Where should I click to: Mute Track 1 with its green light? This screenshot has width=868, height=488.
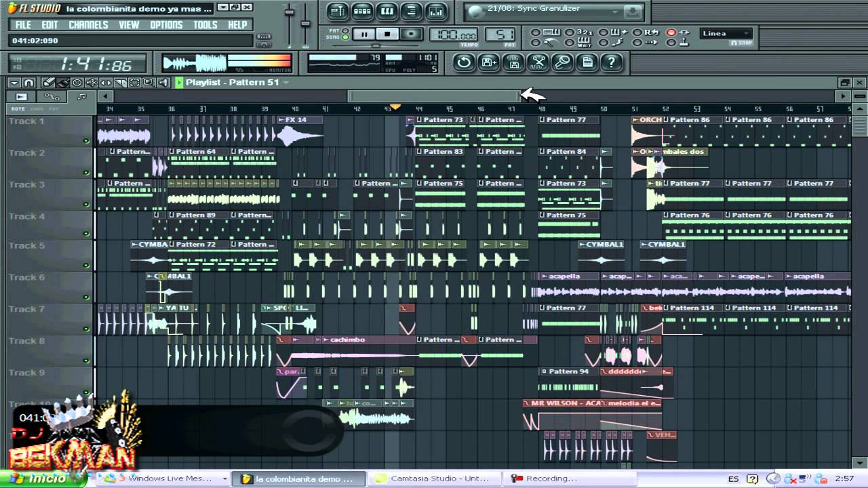(x=86, y=141)
